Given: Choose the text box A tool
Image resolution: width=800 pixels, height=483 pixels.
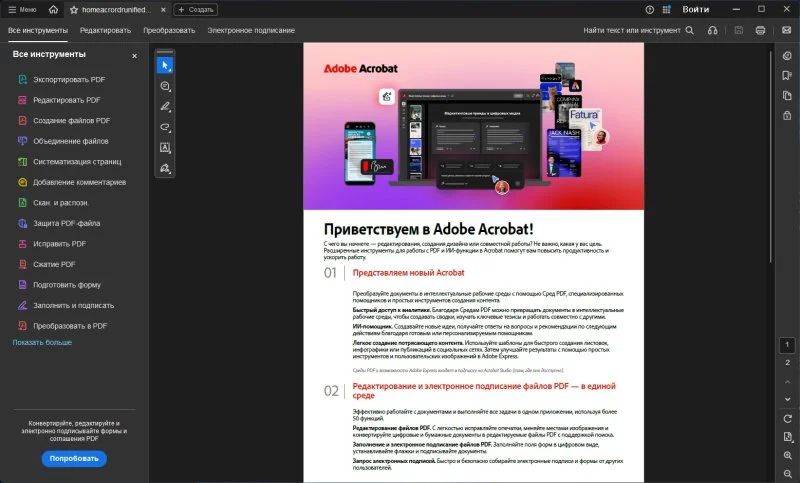Looking at the screenshot, I should 165,147.
